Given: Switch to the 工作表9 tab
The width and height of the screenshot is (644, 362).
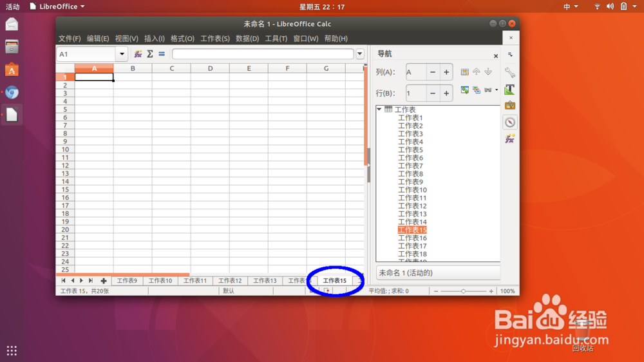Looking at the screenshot, I should point(127,281).
